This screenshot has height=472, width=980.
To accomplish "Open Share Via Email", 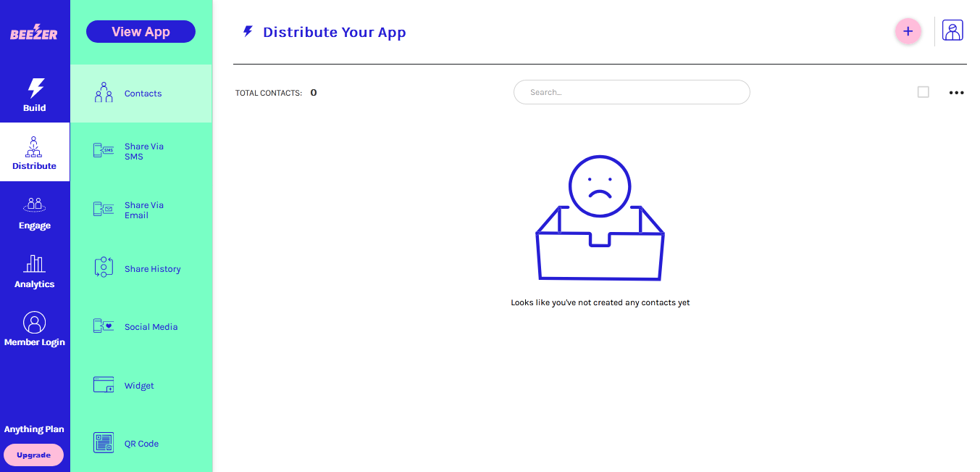I will pos(143,210).
